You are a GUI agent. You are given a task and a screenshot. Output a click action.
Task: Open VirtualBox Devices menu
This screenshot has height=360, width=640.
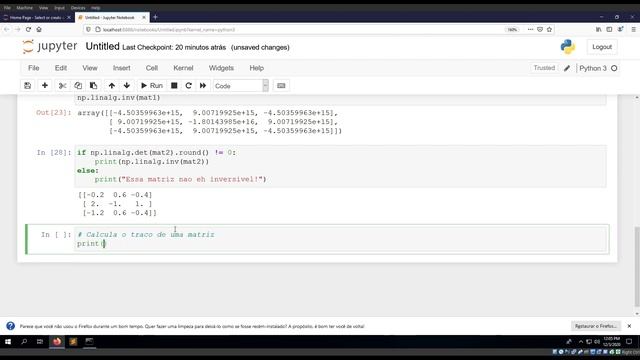coord(78,8)
